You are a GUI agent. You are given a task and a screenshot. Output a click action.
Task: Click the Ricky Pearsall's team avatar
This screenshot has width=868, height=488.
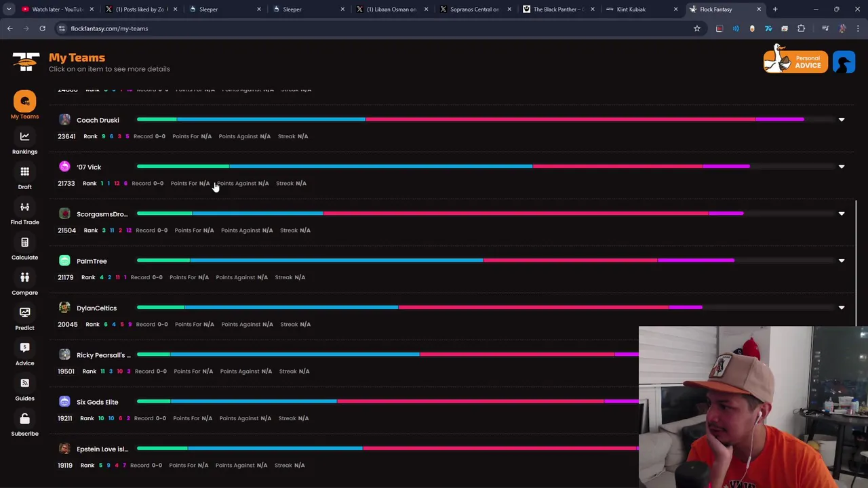pyautogui.click(x=64, y=354)
